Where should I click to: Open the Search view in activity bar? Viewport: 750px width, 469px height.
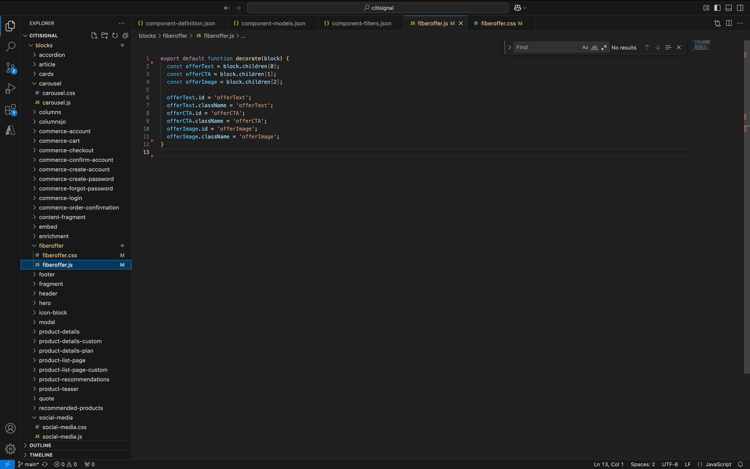click(10, 47)
